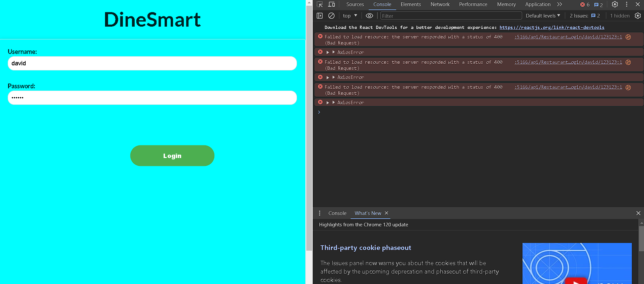Open console settings gear beside 1 hidden

638,16
